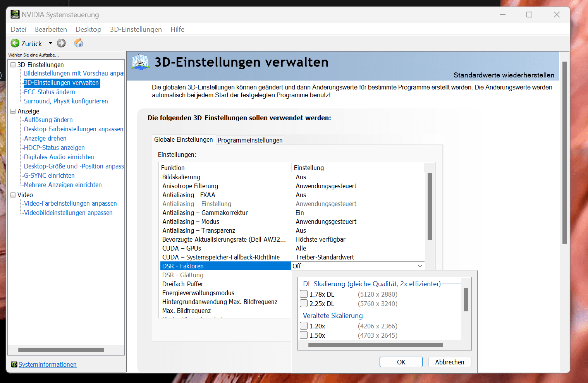Open Desktop-Größe und -Position anpassen
588x383 pixels.
pyautogui.click(x=74, y=166)
